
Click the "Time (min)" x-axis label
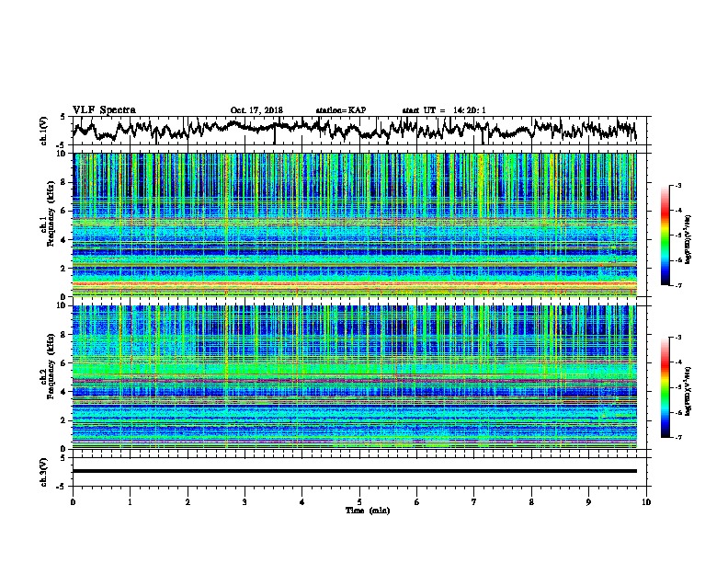point(368,511)
